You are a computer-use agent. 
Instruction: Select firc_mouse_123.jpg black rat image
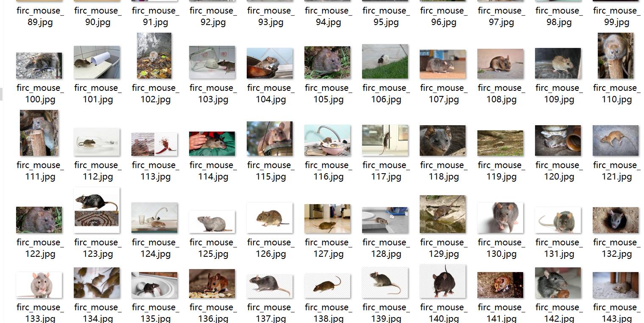tap(97, 210)
